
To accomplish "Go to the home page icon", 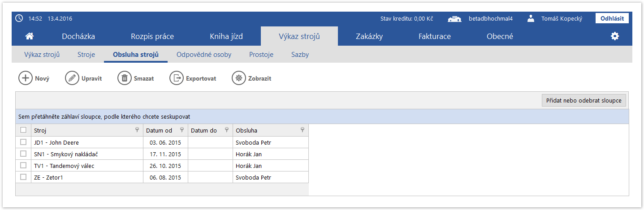I will pos(30,36).
